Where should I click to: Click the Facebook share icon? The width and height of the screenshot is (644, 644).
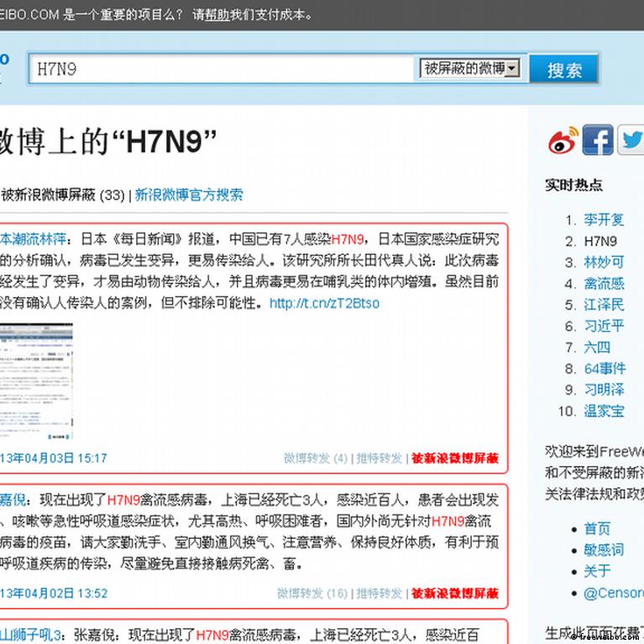tap(598, 140)
